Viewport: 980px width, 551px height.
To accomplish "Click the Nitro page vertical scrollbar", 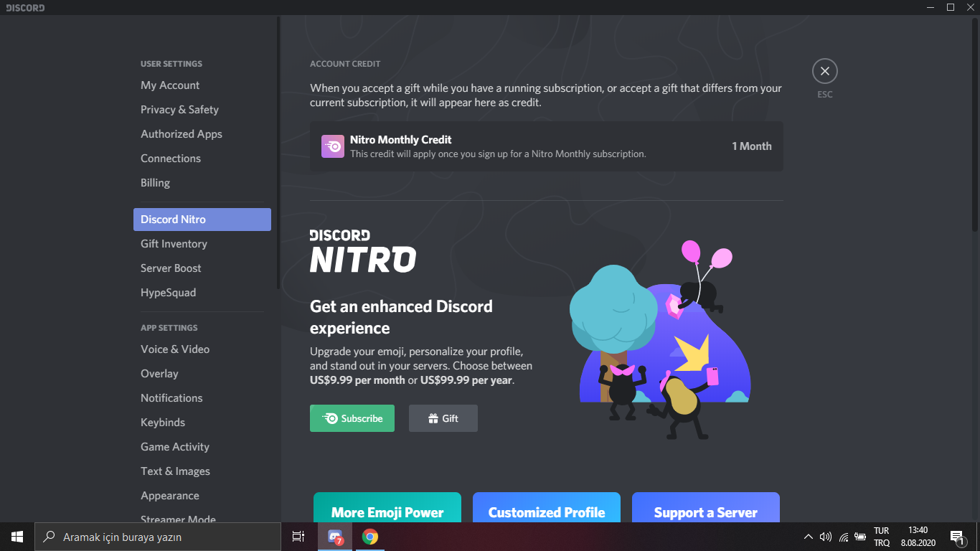I will pyautogui.click(x=975, y=123).
